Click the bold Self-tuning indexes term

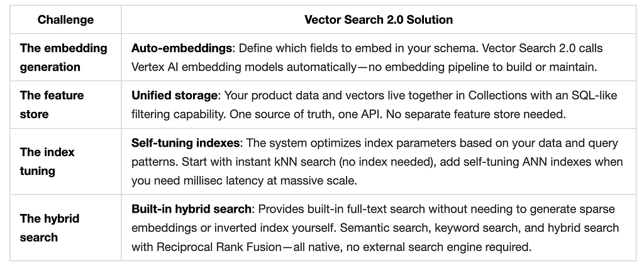(186, 143)
